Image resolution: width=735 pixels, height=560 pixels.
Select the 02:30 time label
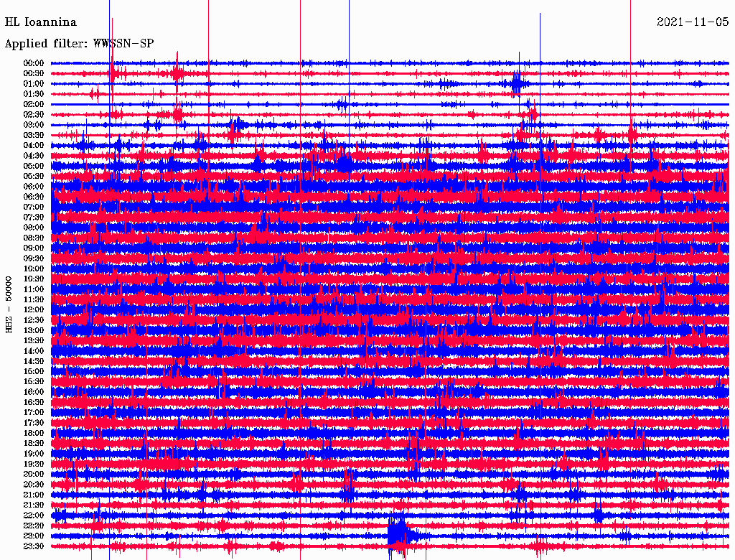pyautogui.click(x=34, y=114)
